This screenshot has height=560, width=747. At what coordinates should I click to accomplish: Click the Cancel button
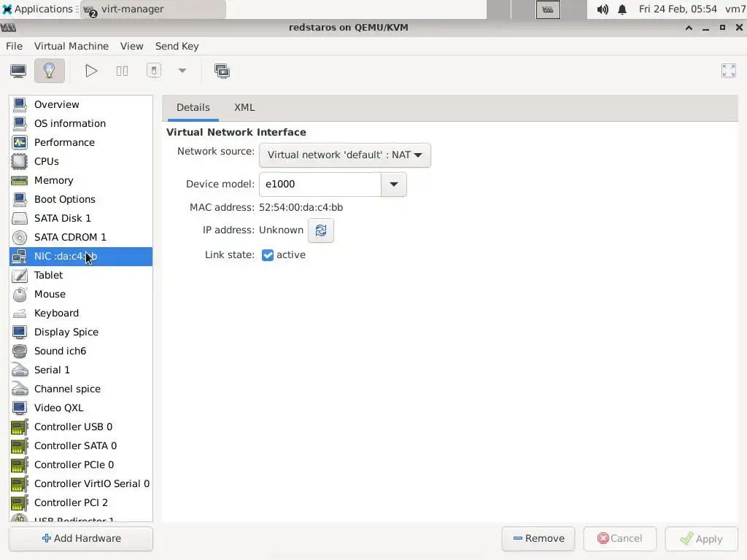click(620, 539)
